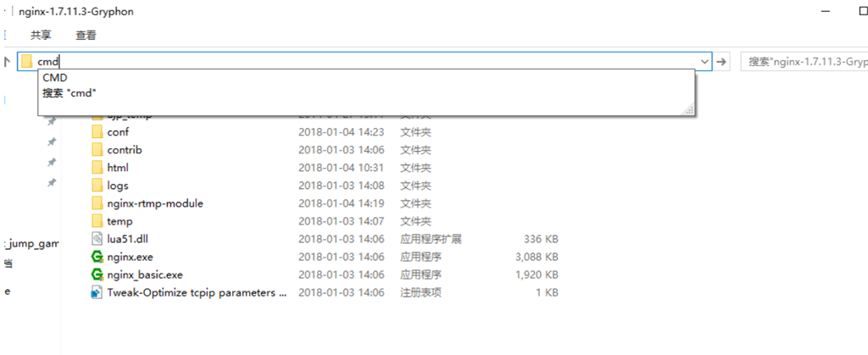Viewport: 868px width, 355px height.
Task: Click the nginx.exe application icon
Action: tap(97, 257)
